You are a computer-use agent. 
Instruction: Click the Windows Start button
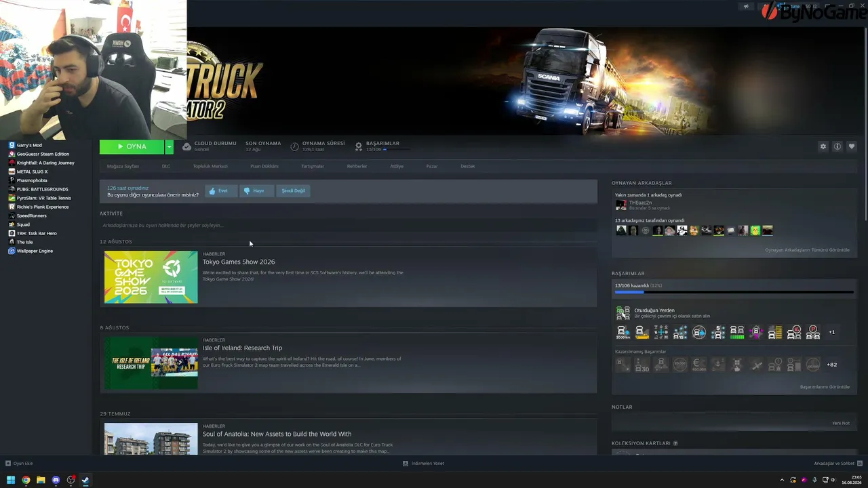pos(11,480)
